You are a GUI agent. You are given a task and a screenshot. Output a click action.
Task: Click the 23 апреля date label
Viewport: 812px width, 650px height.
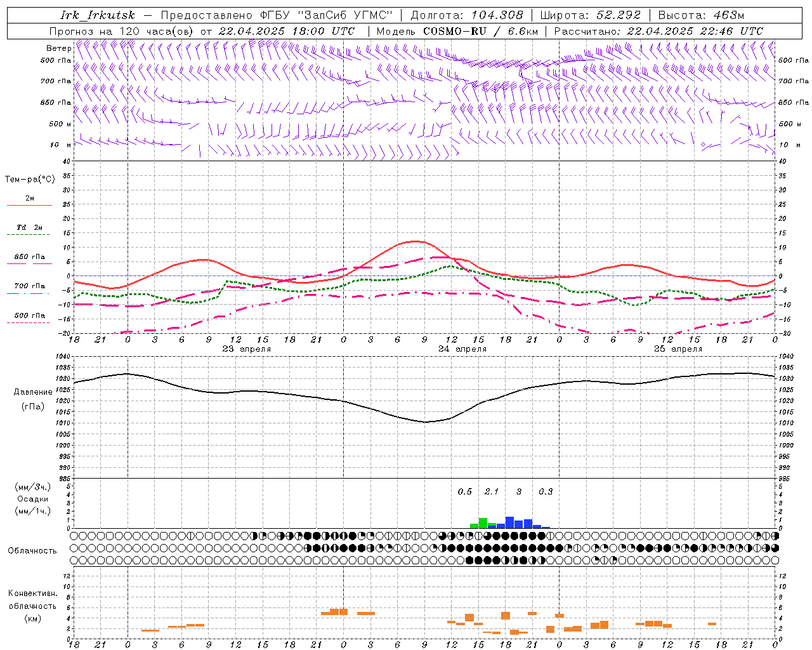[x=246, y=348]
